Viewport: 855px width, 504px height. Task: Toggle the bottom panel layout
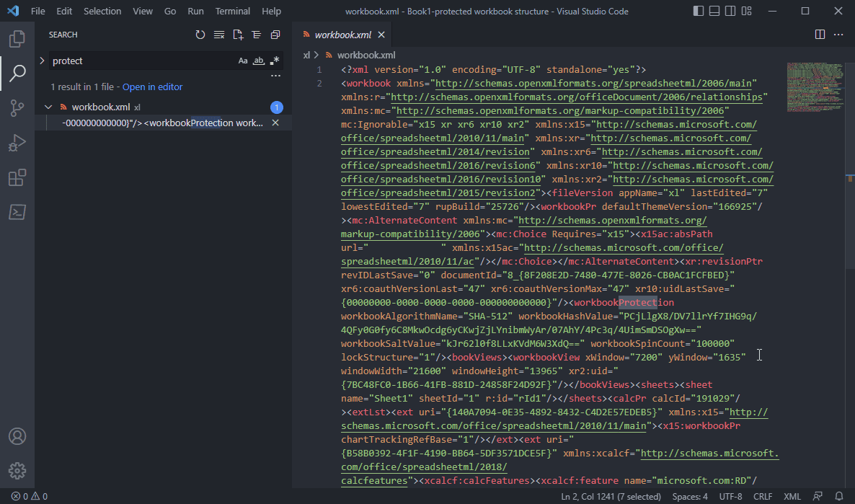tap(714, 11)
